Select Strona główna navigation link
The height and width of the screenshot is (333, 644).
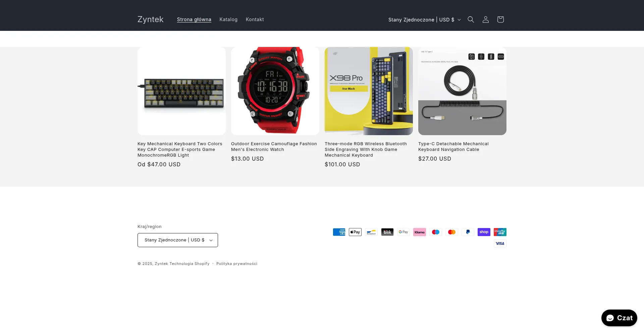click(x=194, y=19)
